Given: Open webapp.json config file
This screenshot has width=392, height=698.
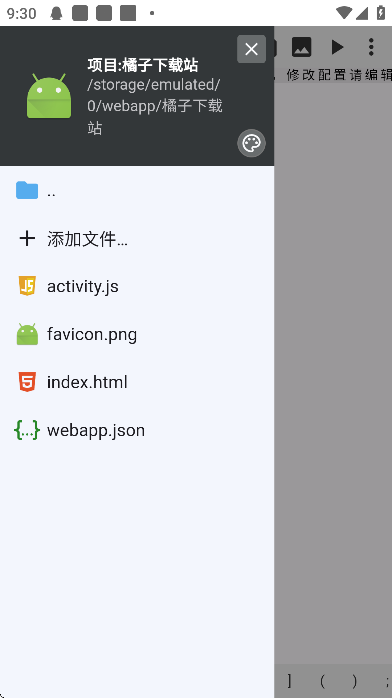Looking at the screenshot, I should 137,430.
